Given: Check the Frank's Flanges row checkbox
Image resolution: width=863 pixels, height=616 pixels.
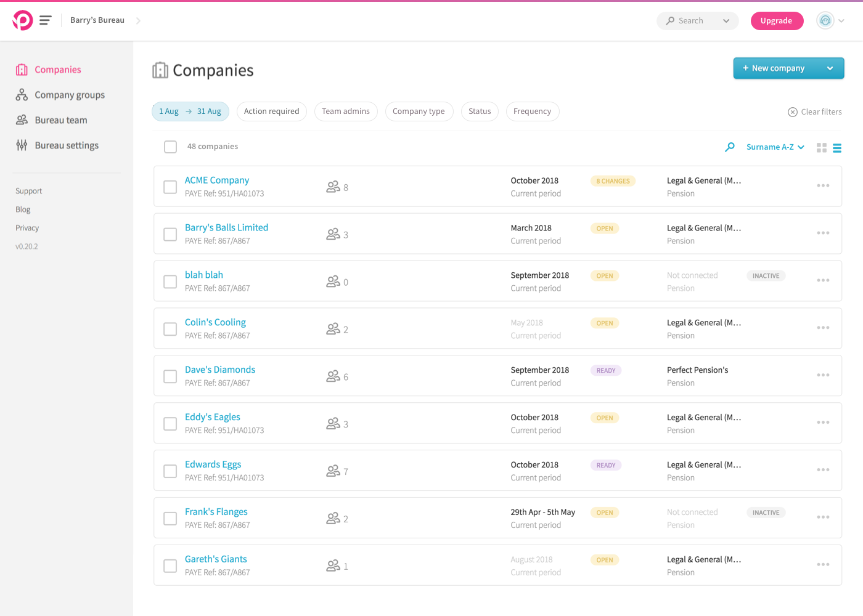Looking at the screenshot, I should (x=170, y=519).
